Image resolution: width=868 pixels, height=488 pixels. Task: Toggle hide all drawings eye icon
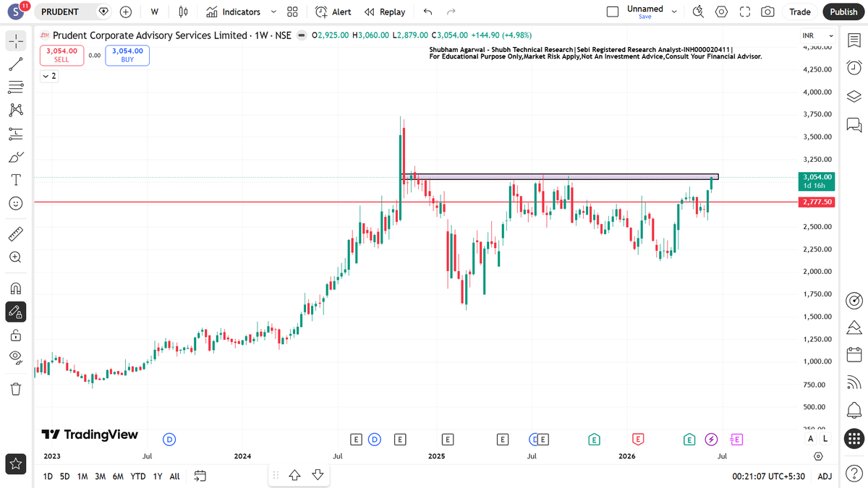click(x=16, y=358)
